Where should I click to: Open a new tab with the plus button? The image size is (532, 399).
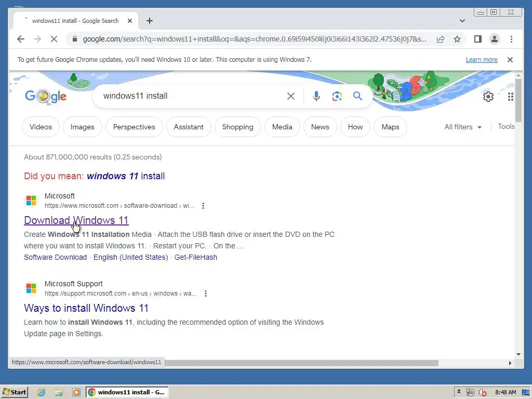[x=149, y=21]
